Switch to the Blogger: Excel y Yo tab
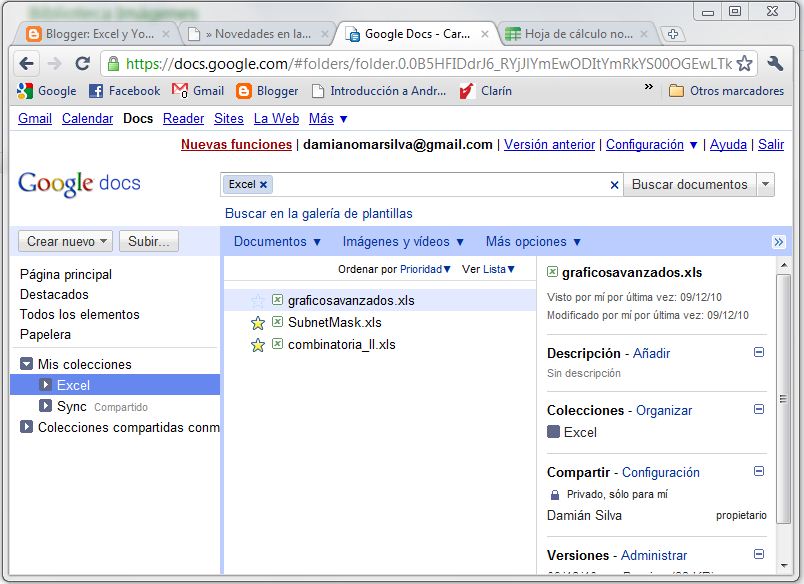Screen dimensions: 804x584 click(x=97, y=34)
